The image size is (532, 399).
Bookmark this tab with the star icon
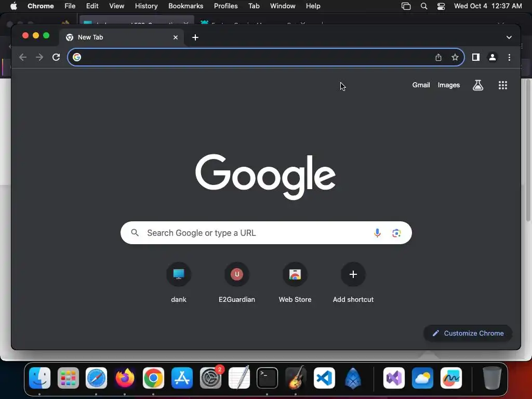(455, 57)
